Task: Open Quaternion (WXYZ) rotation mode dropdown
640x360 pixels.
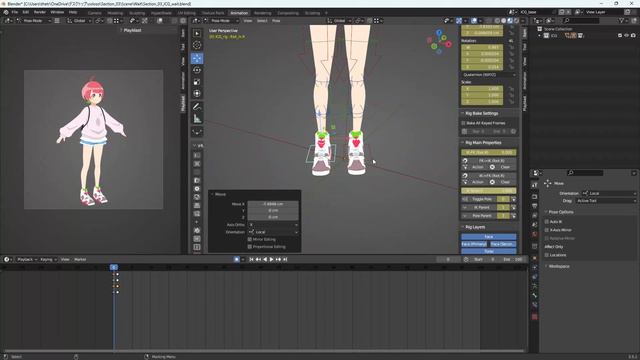Action: 489,75
